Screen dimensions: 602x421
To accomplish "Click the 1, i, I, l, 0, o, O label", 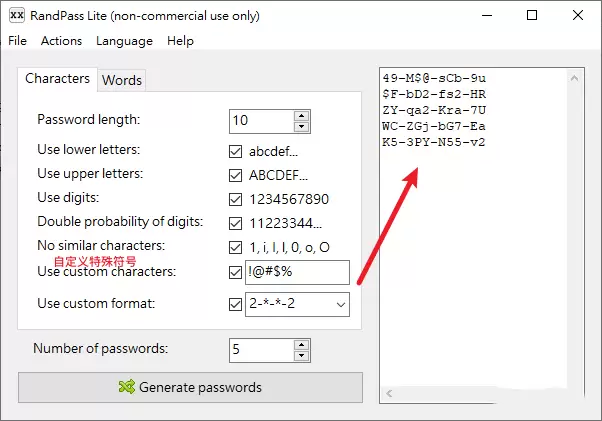I will tap(289, 248).
